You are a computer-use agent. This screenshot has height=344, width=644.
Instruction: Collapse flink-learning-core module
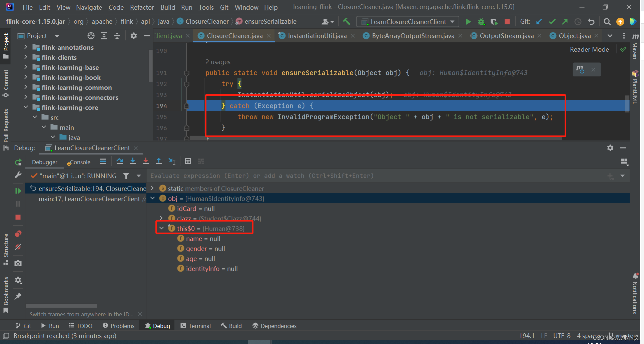click(x=26, y=107)
